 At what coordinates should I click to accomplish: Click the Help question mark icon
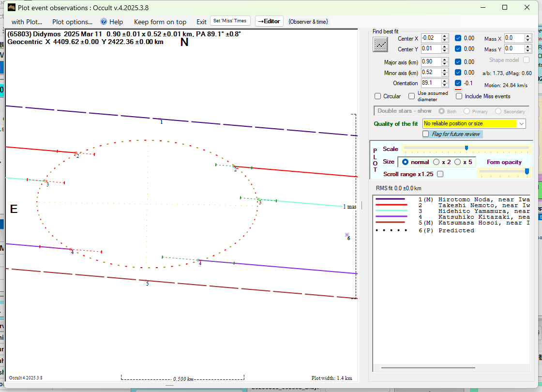tap(104, 22)
